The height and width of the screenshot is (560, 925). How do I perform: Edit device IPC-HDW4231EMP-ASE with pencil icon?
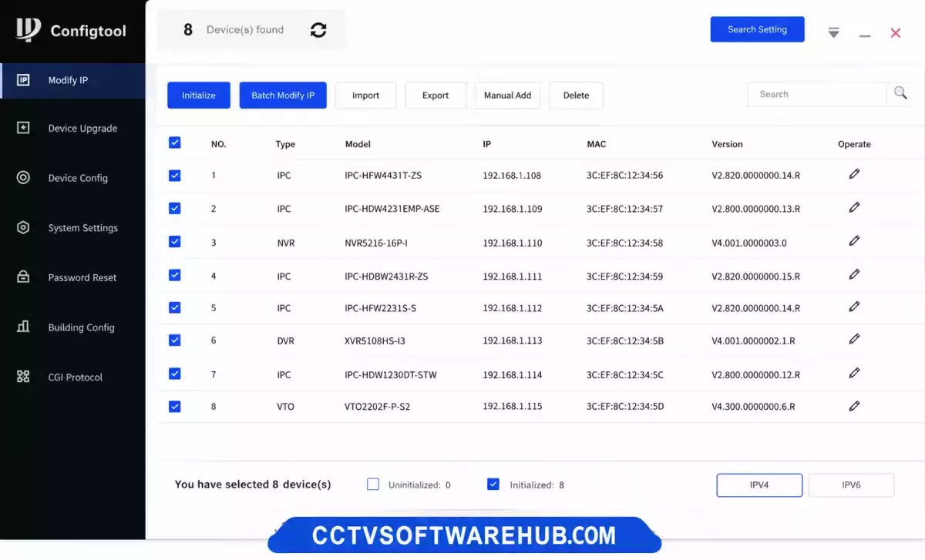[854, 207]
